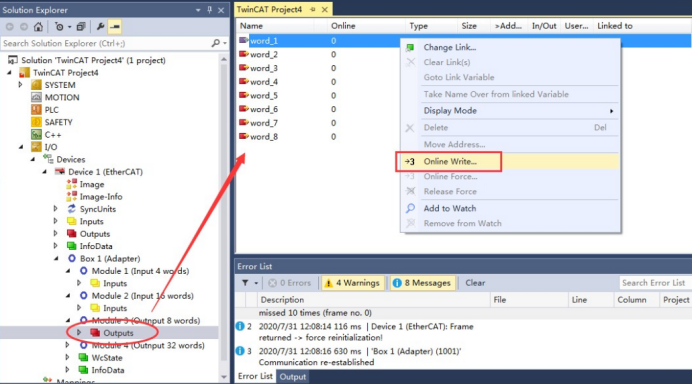Click the word_3 output variable icon
Viewport: 693px width, 384px height.
pyautogui.click(x=244, y=68)
